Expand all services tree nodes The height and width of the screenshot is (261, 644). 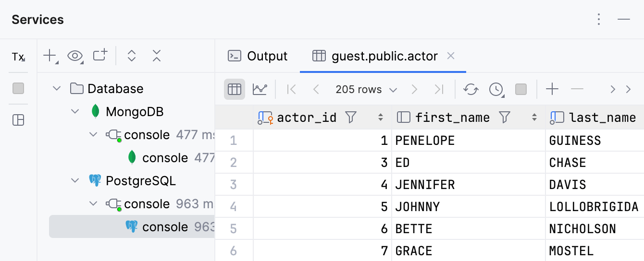coord(132,56)
